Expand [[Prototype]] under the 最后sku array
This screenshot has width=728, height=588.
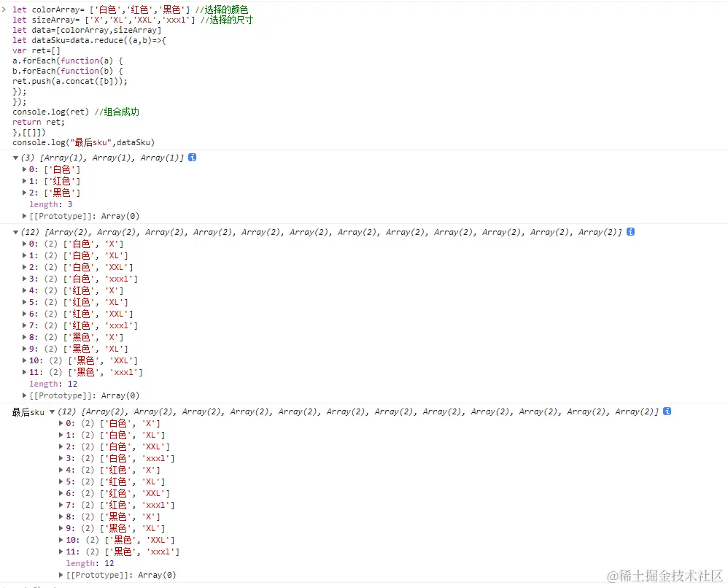(x=61, y=575)
